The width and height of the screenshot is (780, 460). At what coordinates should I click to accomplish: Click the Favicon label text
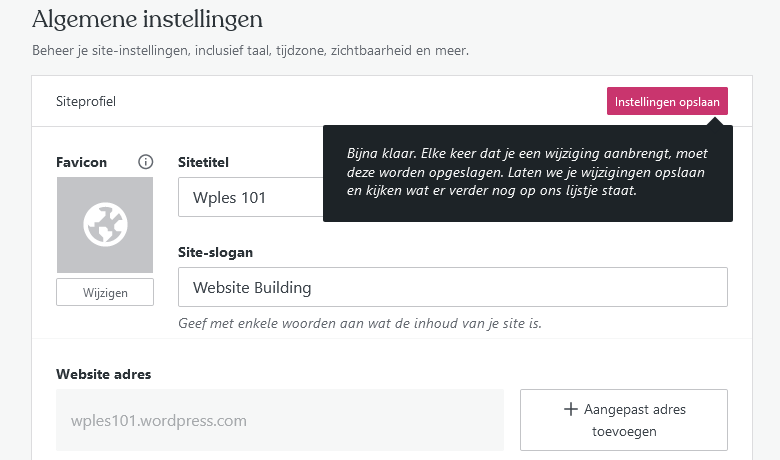coord(82,162)
